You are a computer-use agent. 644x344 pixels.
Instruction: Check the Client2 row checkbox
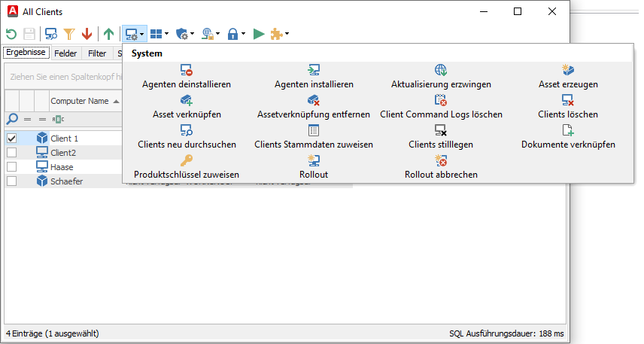coord(11,153)
